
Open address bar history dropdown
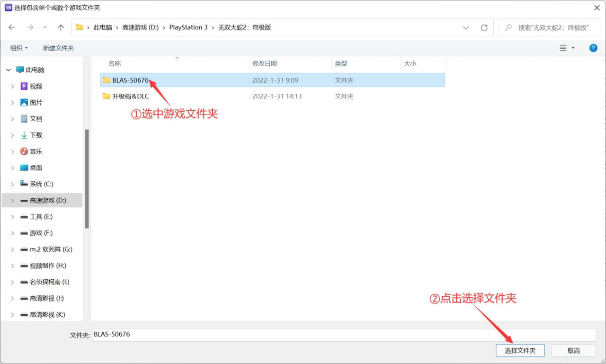point(466,27)
